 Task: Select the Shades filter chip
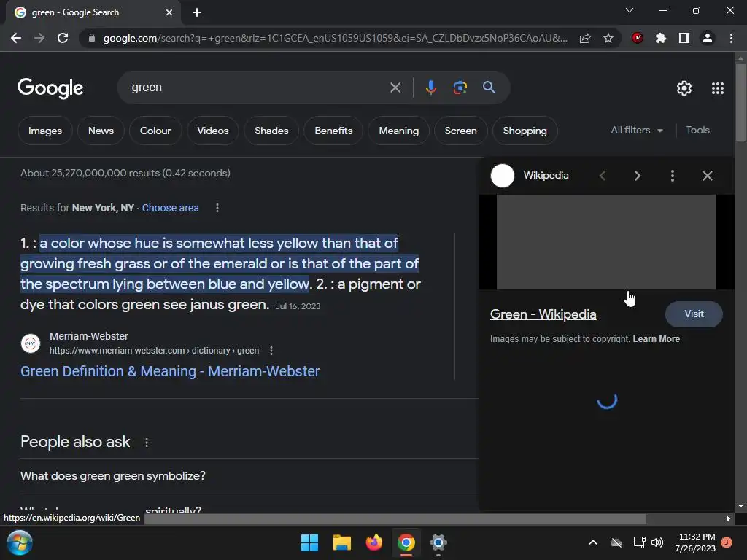click(271, 131)
